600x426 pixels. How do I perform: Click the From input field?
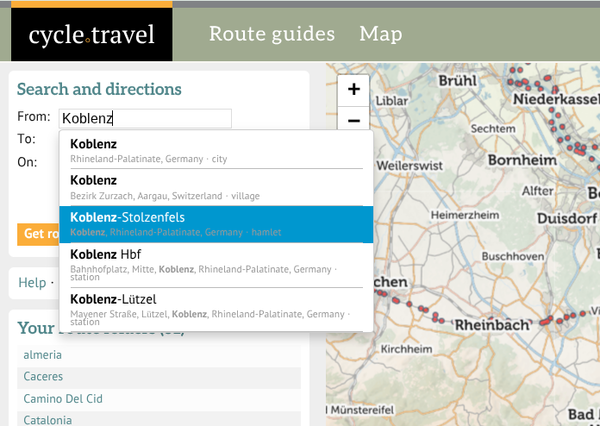pos(145,118)
